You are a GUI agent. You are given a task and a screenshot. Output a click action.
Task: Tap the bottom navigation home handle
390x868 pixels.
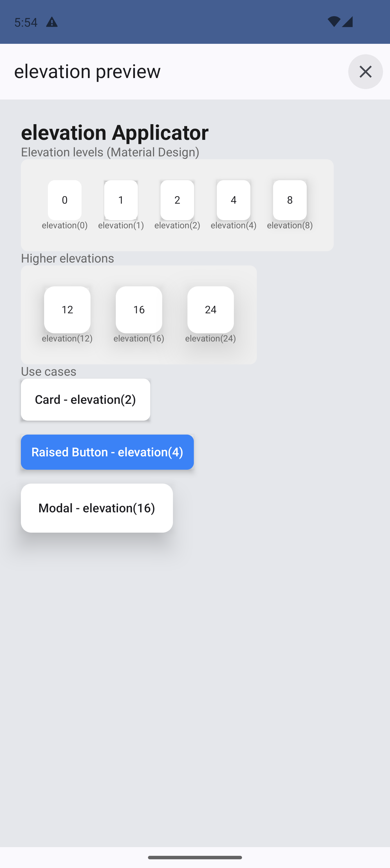[195, 857]
